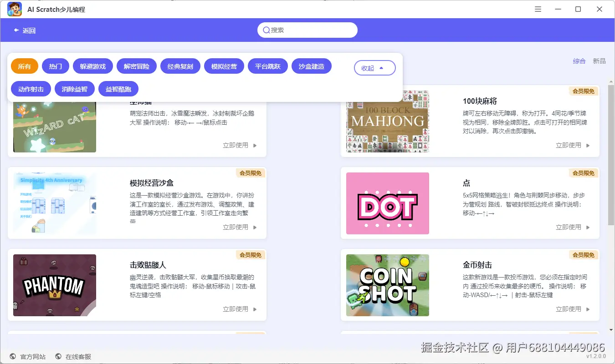Switch to the 综合 sort tab

pos(579,61)
